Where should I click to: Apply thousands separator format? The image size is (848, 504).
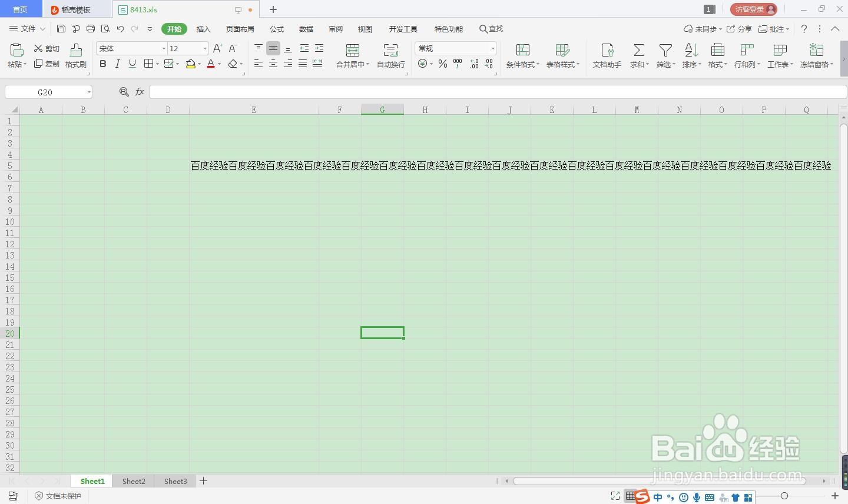click(458, 64)
